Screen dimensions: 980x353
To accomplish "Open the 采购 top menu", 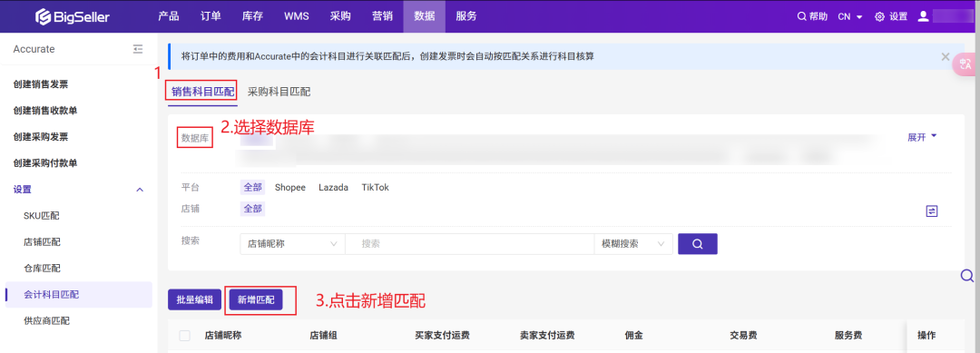I will click(340, 16).
